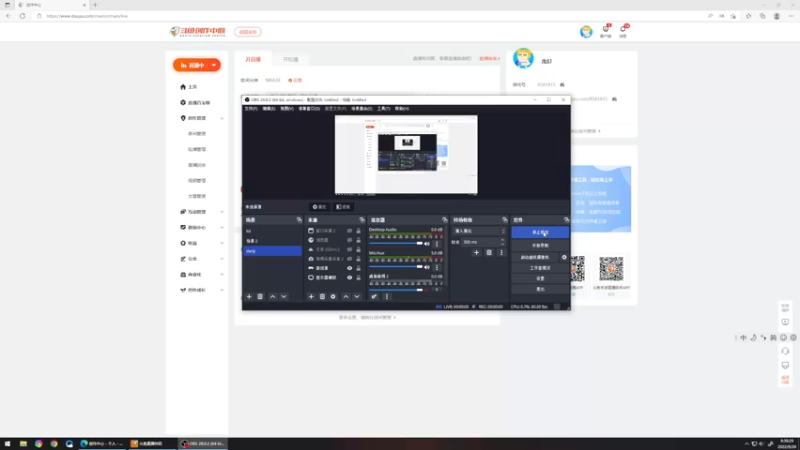Undock the Sources panel with float icon
The image size is (800, 450).
tap(362, 220)
